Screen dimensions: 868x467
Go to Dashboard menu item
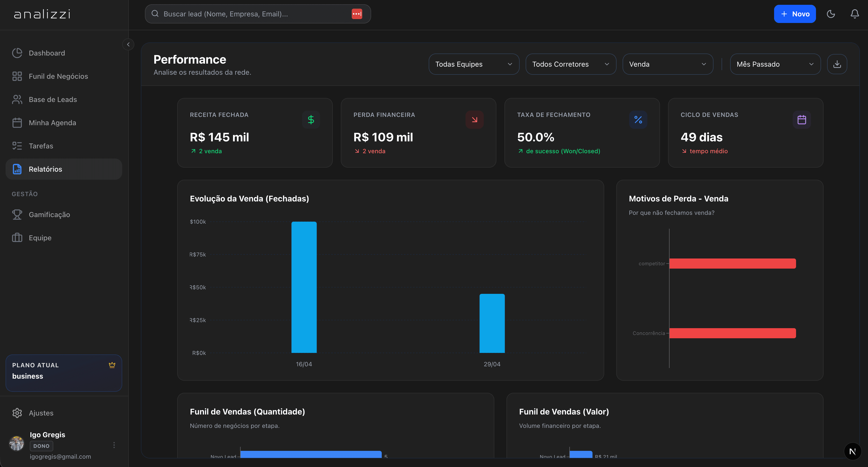(x=64, y=53)
